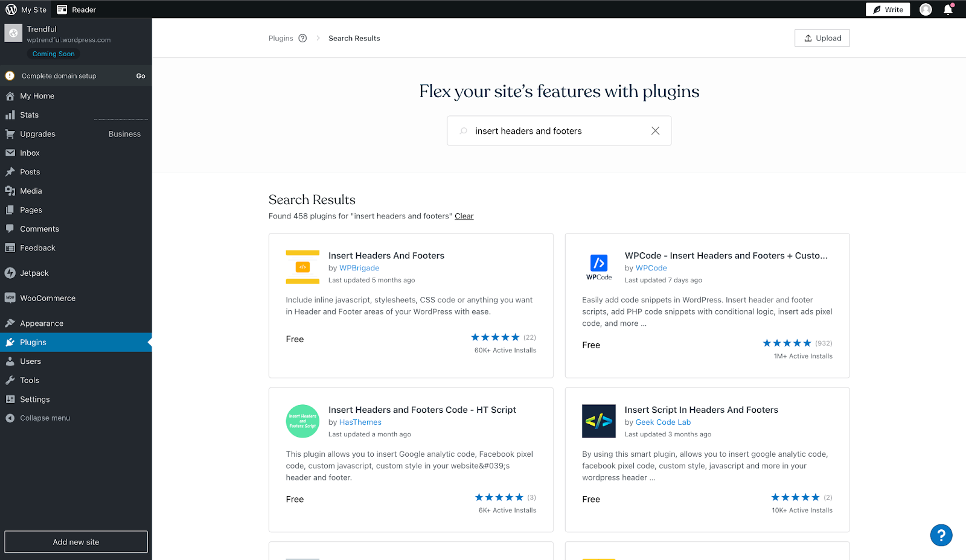Click the Upload plugin button

coord(822,38)
